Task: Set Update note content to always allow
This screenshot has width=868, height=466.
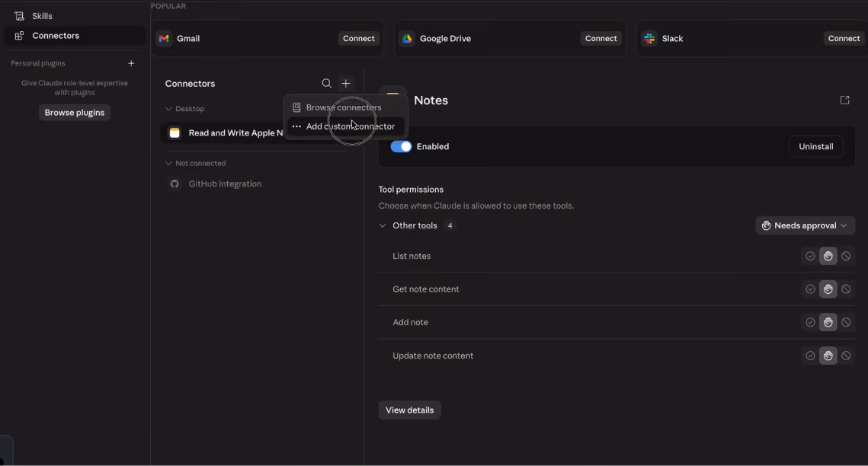Action: pyautogui.click(x=810, y=356)
